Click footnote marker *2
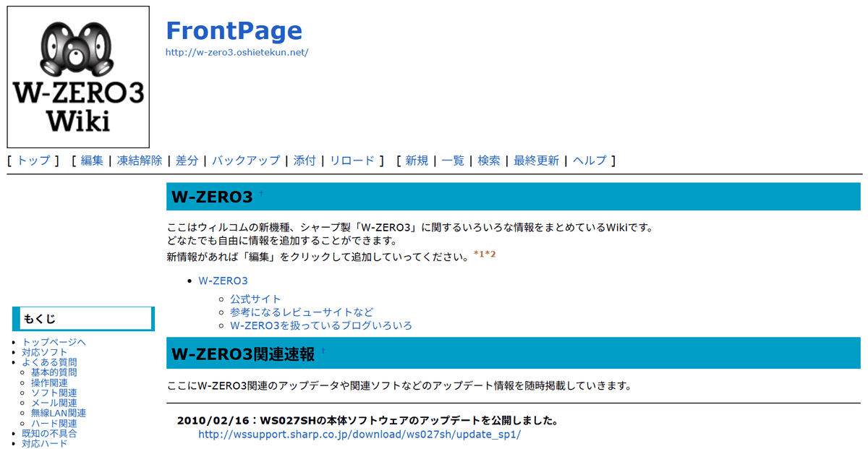 [490, 255]
